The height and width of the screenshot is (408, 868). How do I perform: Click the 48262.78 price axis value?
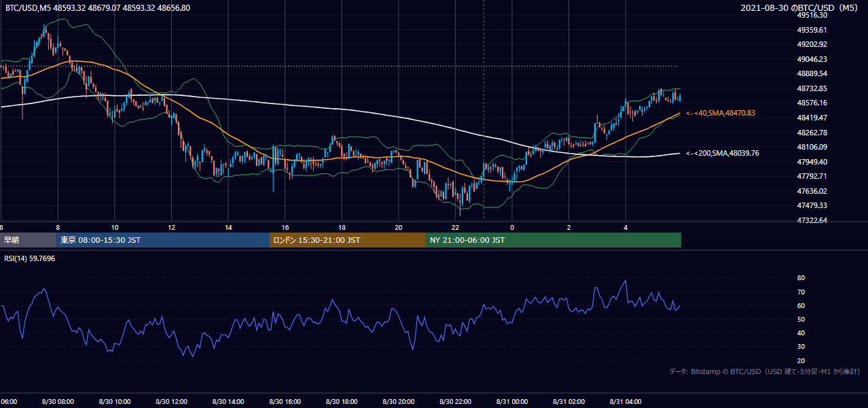[x=812, y=132]
